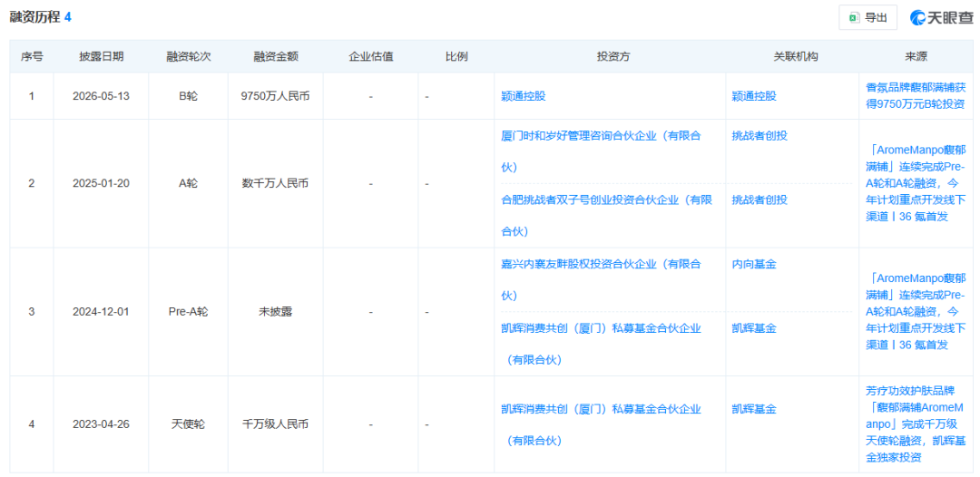This screenshot has width=980, height=477.
Task: Open 挑战者创投 link beside 厦门时和岁好
Action: click(758, 136)
